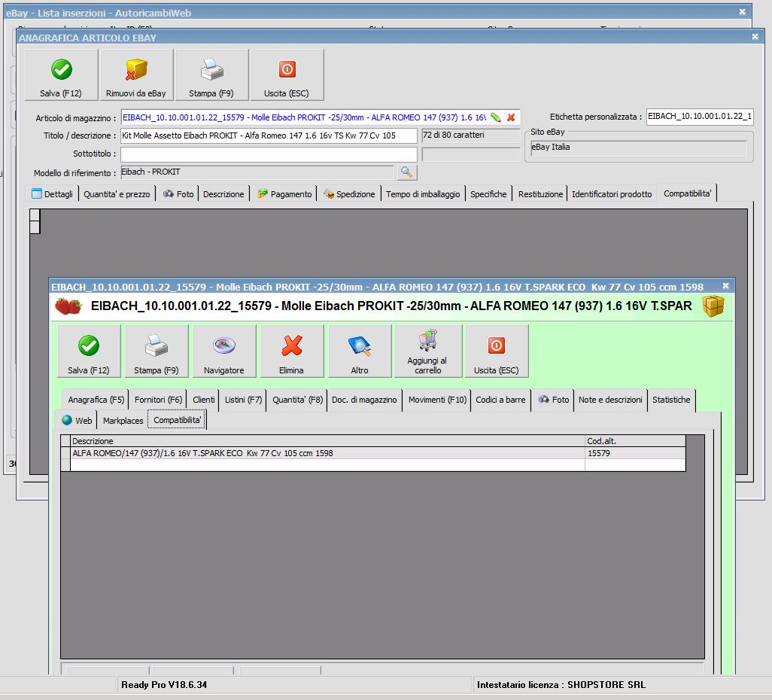Open the Quantita' (F8) tab
This screenshot has height=700, width=772.
click(298, 400)
